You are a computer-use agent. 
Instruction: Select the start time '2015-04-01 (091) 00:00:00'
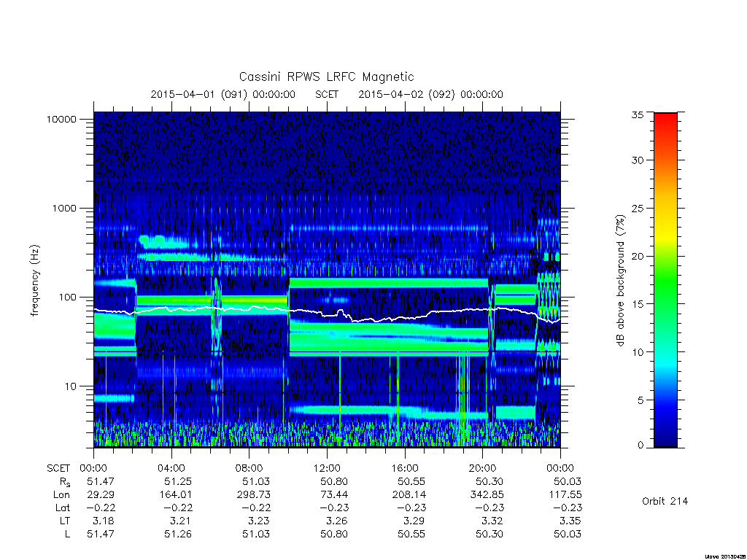tap(223, 94)
